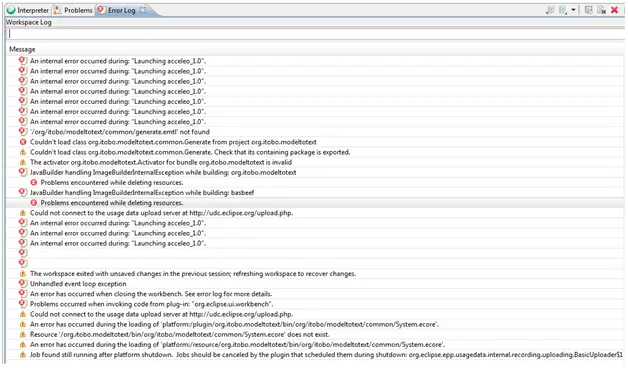Click the red Error Log tab icon
628x368 pixels.
(x=101, y=10)
